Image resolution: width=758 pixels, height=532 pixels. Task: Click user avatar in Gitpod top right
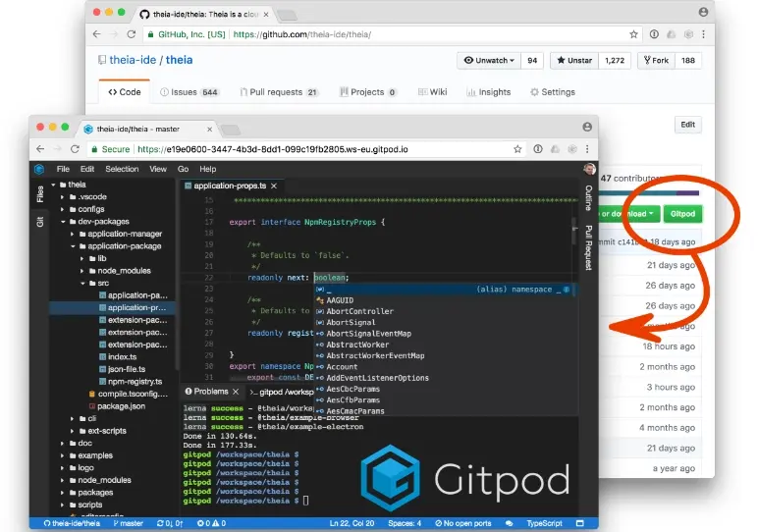point(589,169)
